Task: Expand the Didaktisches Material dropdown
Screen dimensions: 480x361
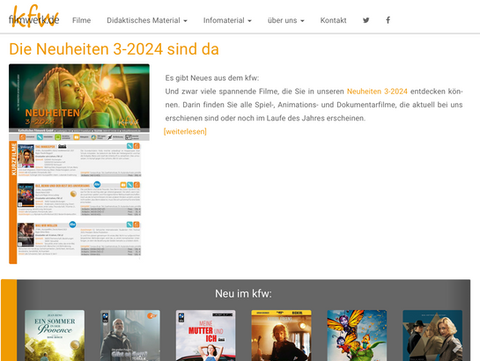Action: (147, 20)
